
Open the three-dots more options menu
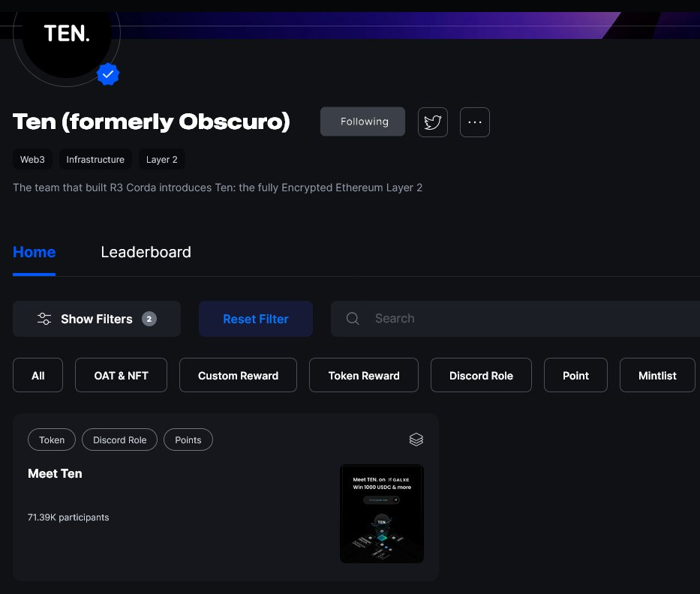(475, 121)
